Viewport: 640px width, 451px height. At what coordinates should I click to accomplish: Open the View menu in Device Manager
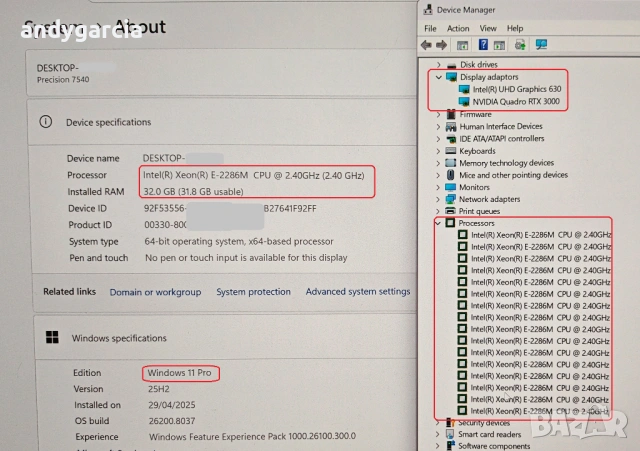click(x=488, y=28)
